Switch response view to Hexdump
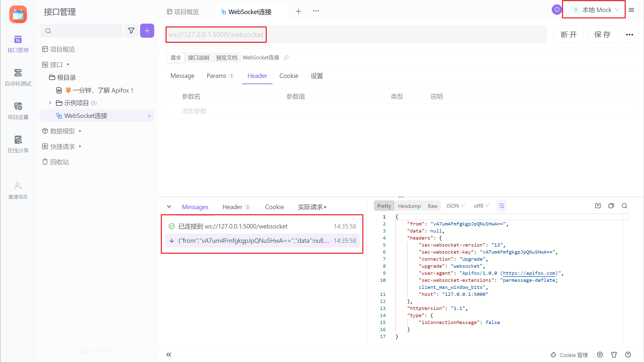This screenshot has height=362, width=644. point(409,206)
